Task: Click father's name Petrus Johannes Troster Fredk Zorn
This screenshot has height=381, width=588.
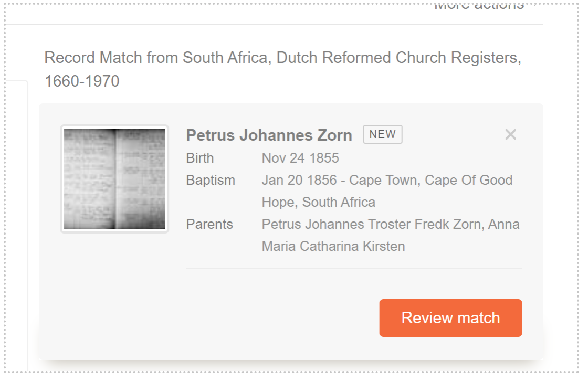Action: click(371, 224)
